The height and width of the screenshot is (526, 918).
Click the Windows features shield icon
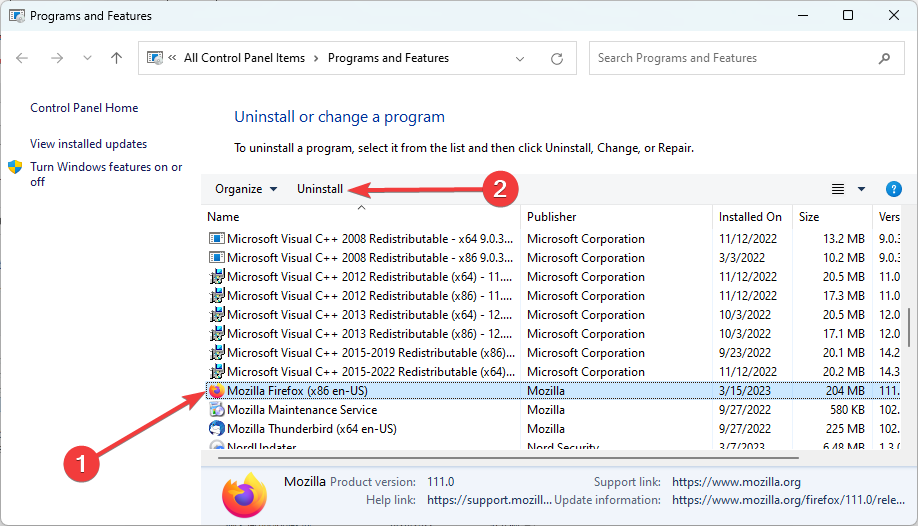15,167
